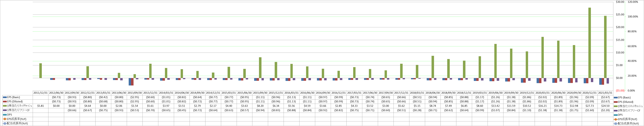Select the 配当成長率(YoY) row header in the data table

pyautogui.click(x=17, y=124)
